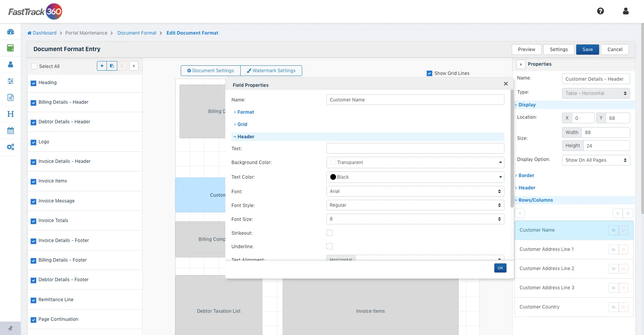
Task: Open the H heading sidebar icon
Action: [10, 114]
